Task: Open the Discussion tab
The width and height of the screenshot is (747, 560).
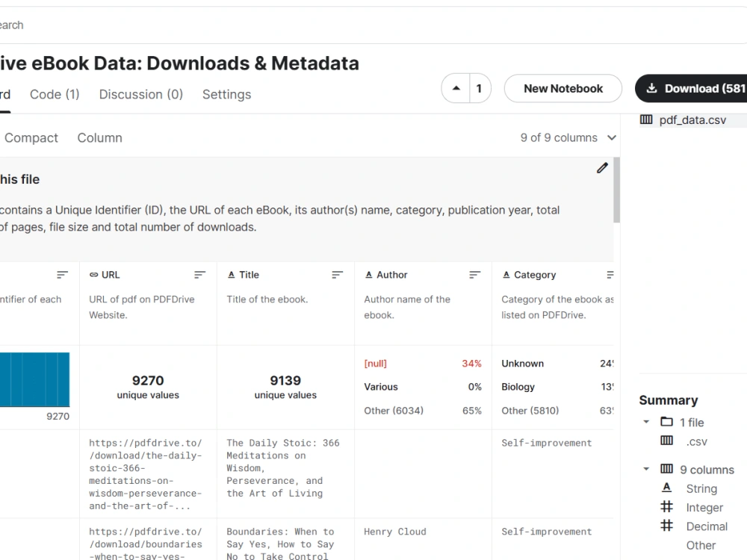Action: [x=140, y=94]
